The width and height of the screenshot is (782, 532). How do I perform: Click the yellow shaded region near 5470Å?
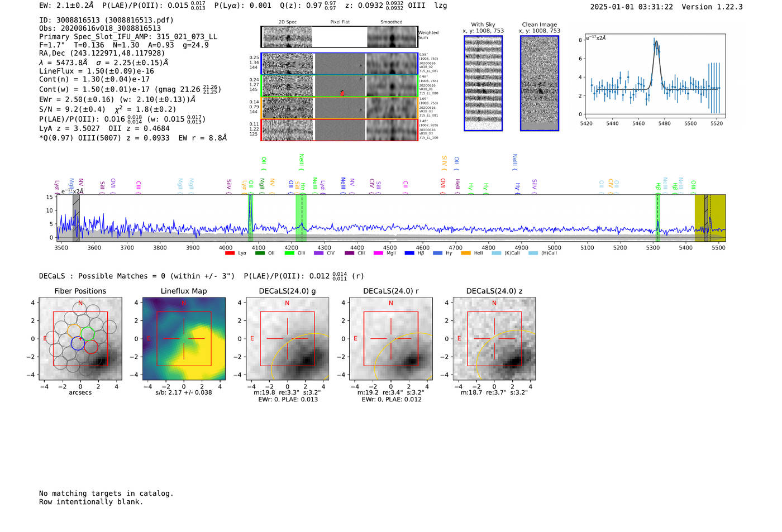[710, 218]
